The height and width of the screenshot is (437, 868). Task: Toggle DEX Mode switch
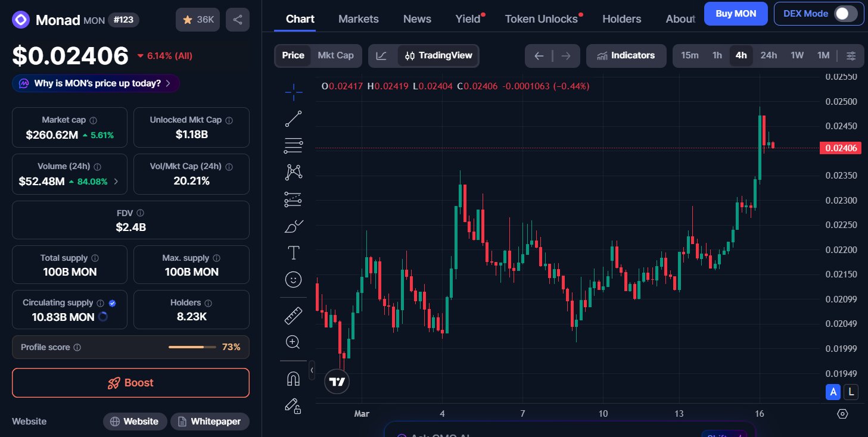(x=846, y=14)
